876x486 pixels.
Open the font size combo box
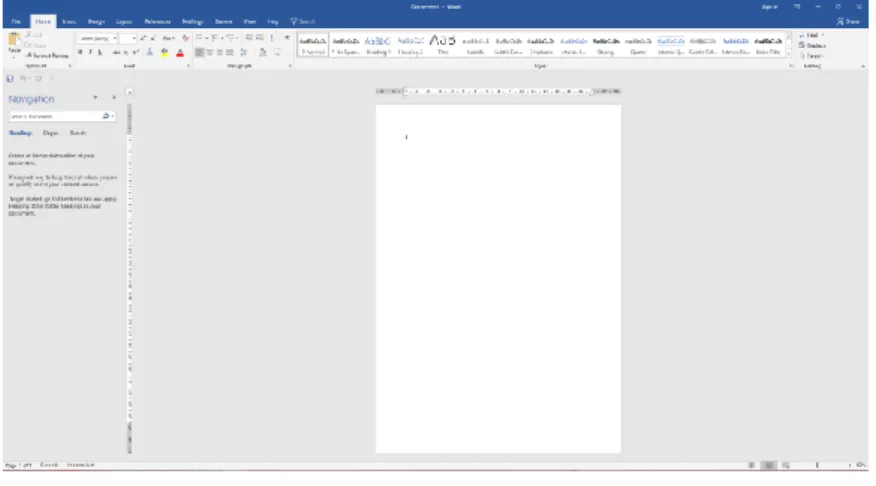pos(128,38)
